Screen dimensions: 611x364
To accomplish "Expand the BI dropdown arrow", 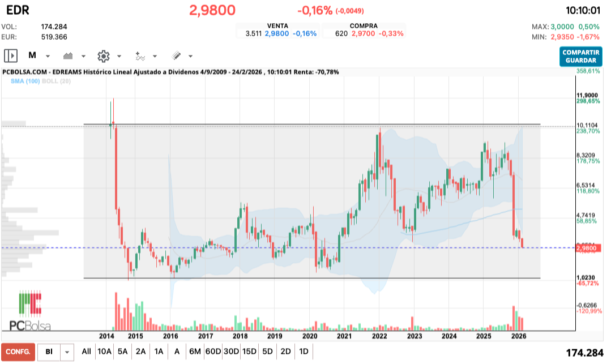I will (x=67, y=352).
